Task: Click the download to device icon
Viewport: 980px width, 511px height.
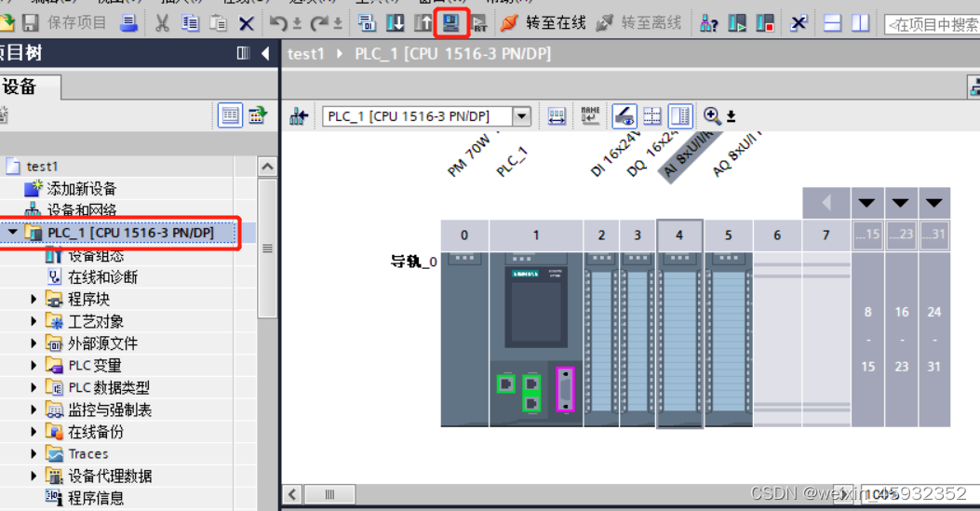Action: pos(395,23)
